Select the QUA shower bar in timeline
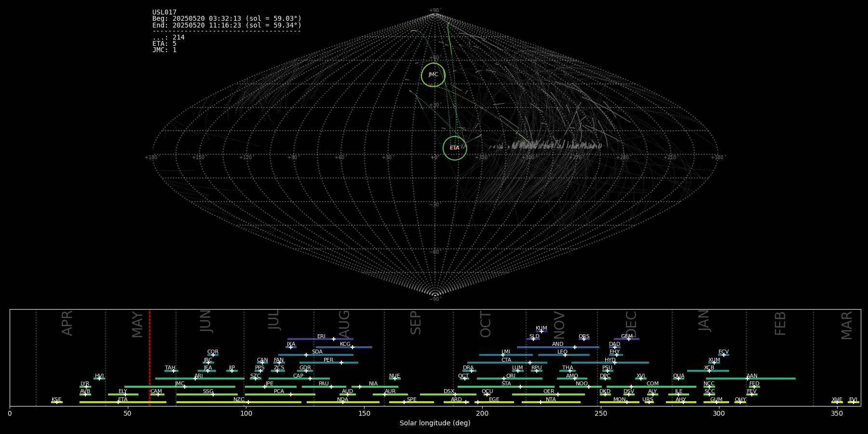 click(x=678, y=379)
